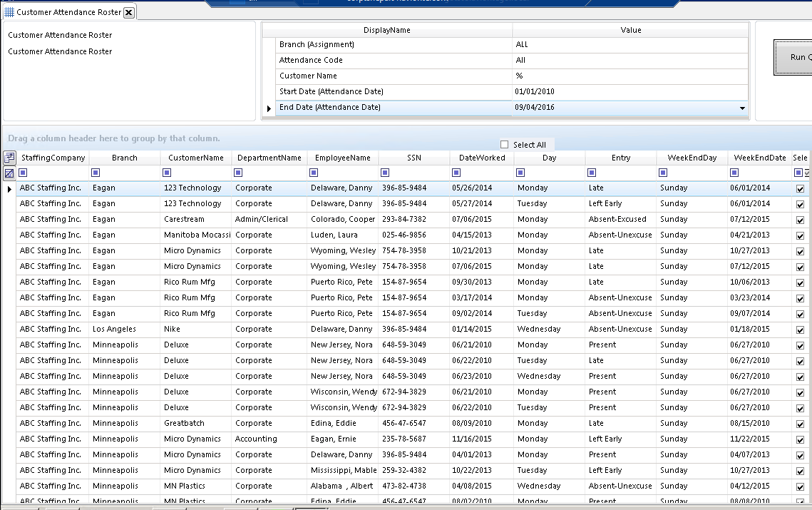Sort by the DepartmentName column header
This screenshot has height=510, width=812.
[x=269, y=158]
